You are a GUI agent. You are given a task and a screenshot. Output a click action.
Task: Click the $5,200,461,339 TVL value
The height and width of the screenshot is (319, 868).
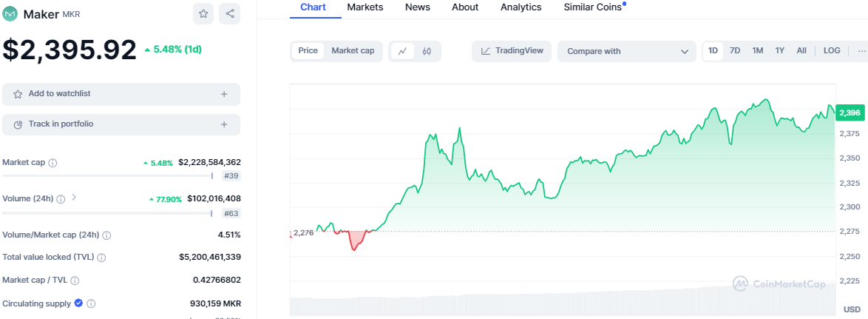(x=210, y=258)
